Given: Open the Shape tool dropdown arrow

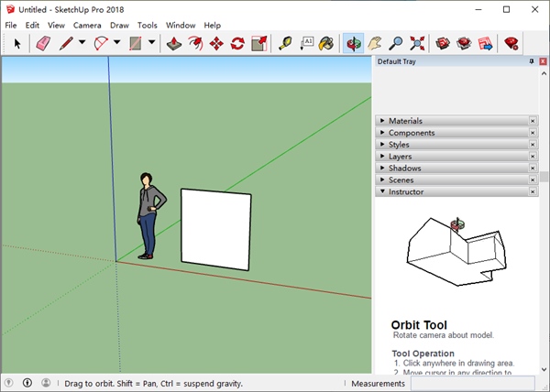Looking at the screenshot, I should coord(151,43).
